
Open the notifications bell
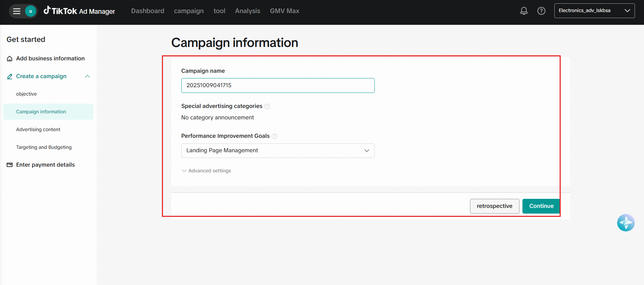click(523, 11)
